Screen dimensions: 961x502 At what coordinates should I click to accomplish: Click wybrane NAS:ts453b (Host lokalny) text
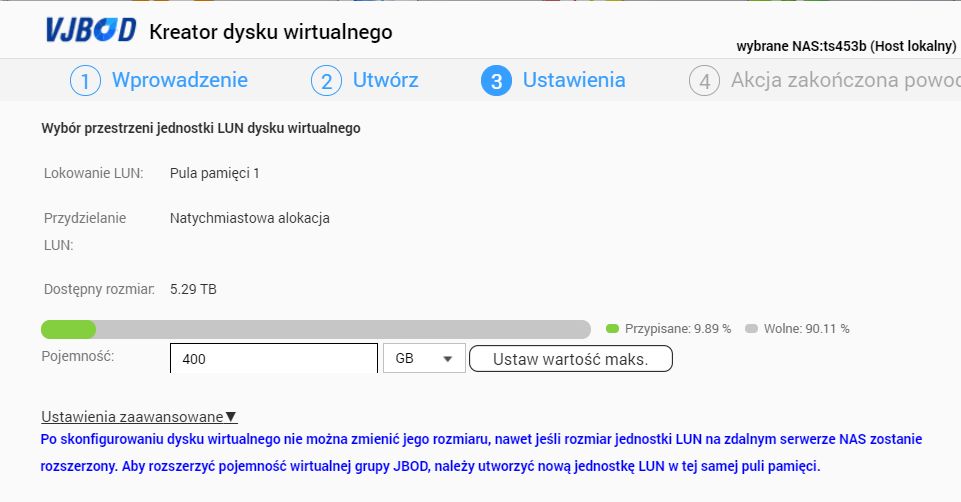tap(846, 46)
